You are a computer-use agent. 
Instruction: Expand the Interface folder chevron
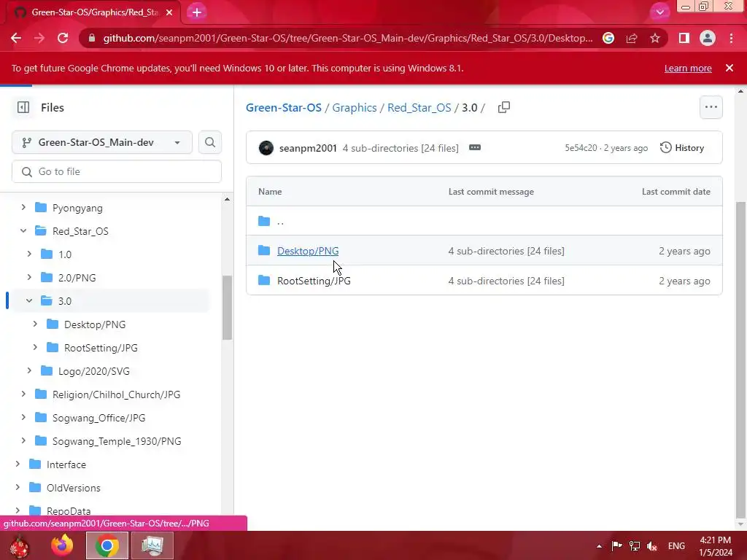(x=18, y=464)
